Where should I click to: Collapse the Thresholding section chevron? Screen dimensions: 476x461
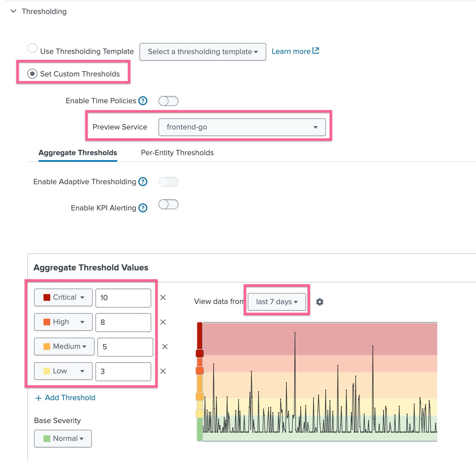coord(13,11)
